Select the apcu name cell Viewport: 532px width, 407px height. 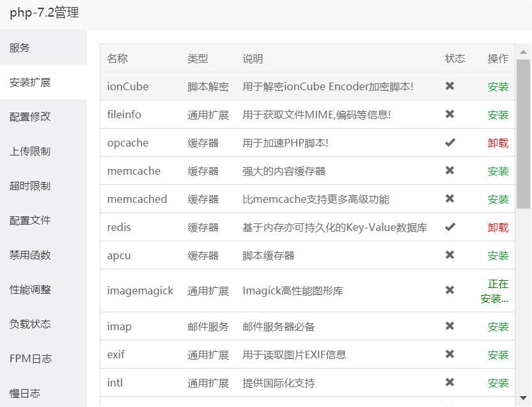119,255
